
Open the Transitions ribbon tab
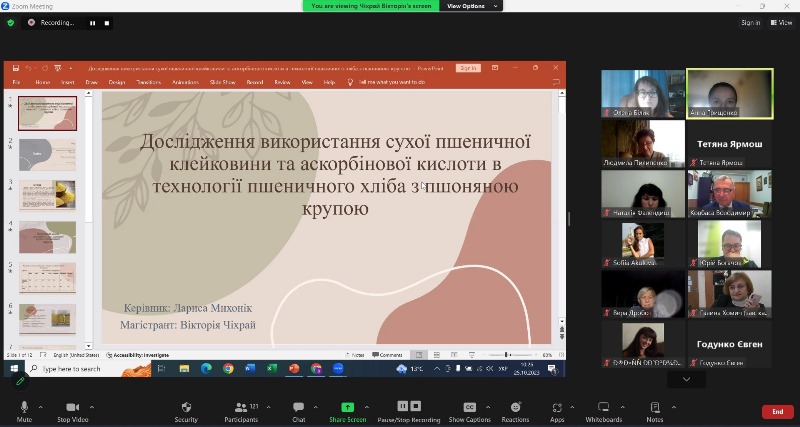click(x=148, y=82)
